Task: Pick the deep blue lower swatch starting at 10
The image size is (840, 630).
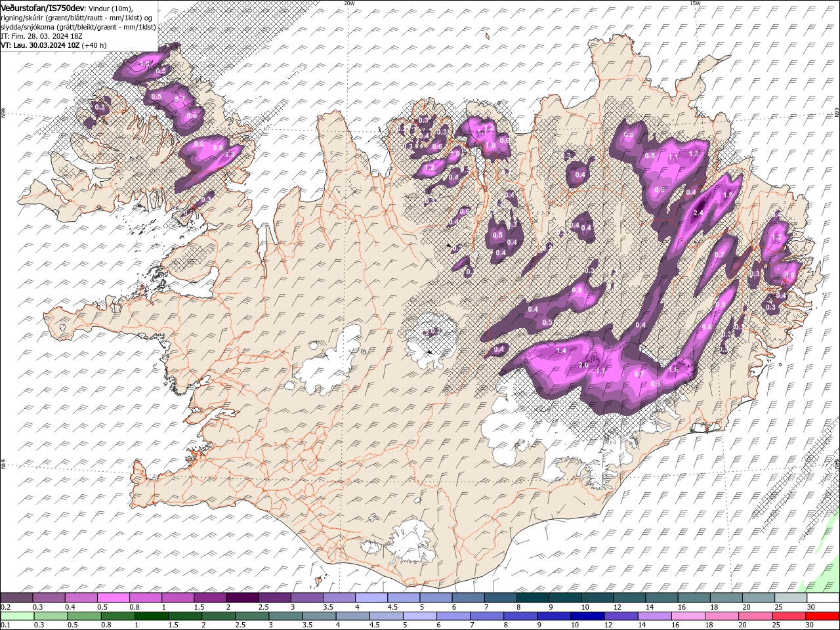Action: point(588,616)
